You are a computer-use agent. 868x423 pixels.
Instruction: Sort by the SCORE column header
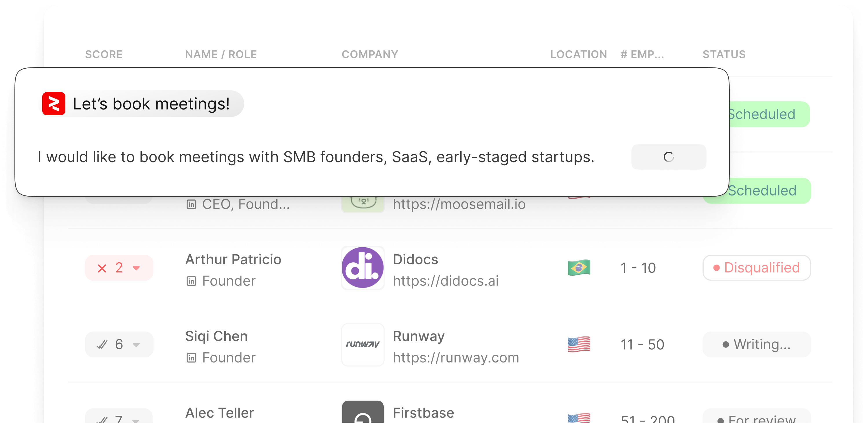click(104, 54)
